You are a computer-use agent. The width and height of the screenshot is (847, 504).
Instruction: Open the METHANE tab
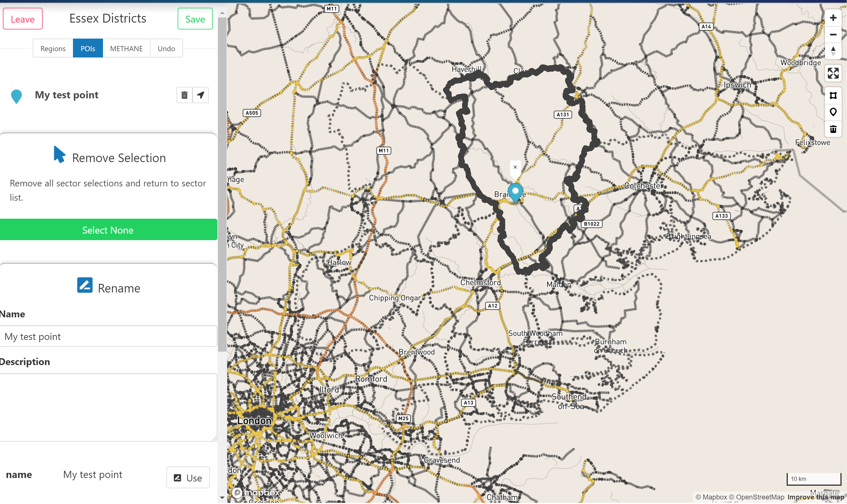pos(126,49)
